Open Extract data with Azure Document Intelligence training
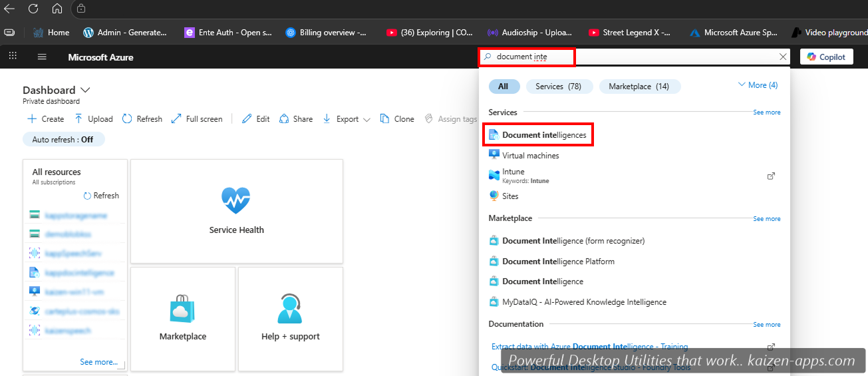This screenshot has height=376, width=868. pos(589,347)
